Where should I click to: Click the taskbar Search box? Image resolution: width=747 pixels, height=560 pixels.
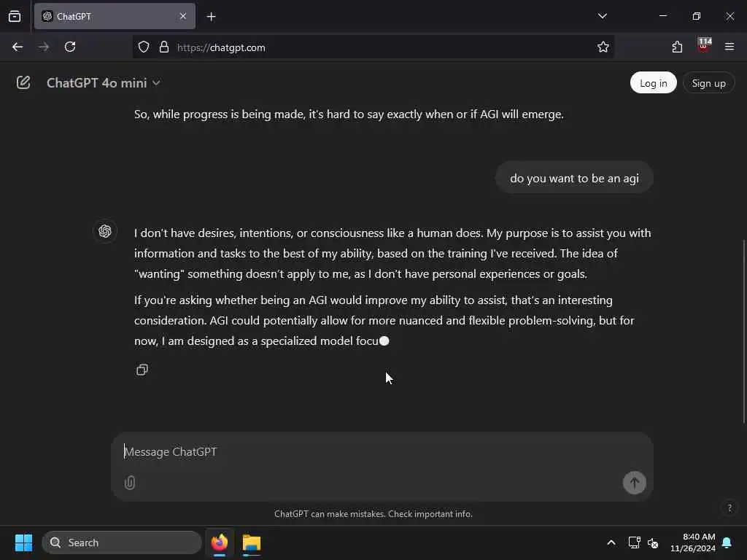122,542
